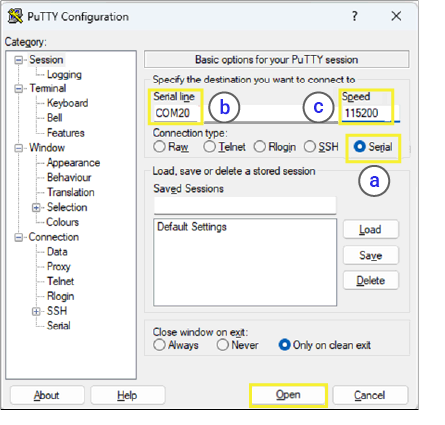Open the Rlogin category in the tree
Viewport: 445px width, 425px height.
pos(61,296)
